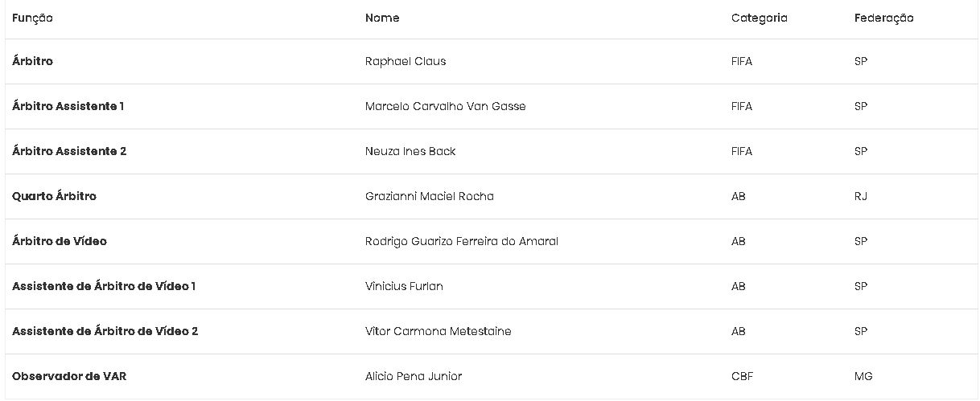Click the CBF category cell

click(742, 376)
